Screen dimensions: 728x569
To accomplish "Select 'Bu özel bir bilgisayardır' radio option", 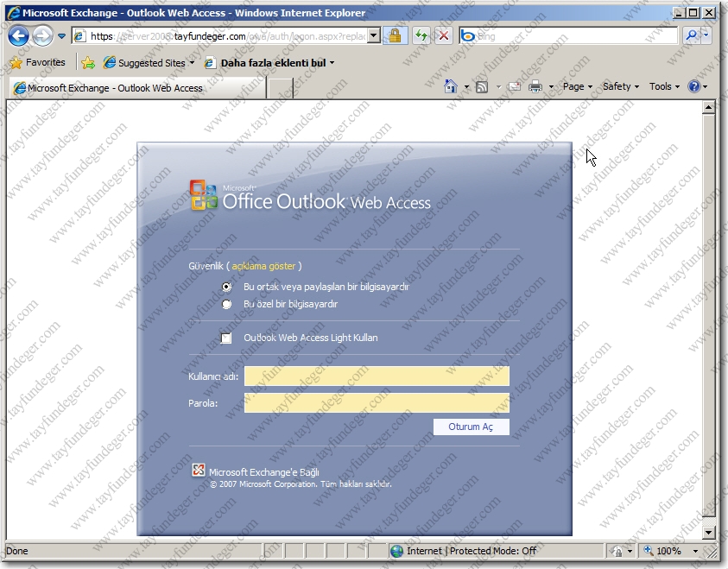I will 226,305.
